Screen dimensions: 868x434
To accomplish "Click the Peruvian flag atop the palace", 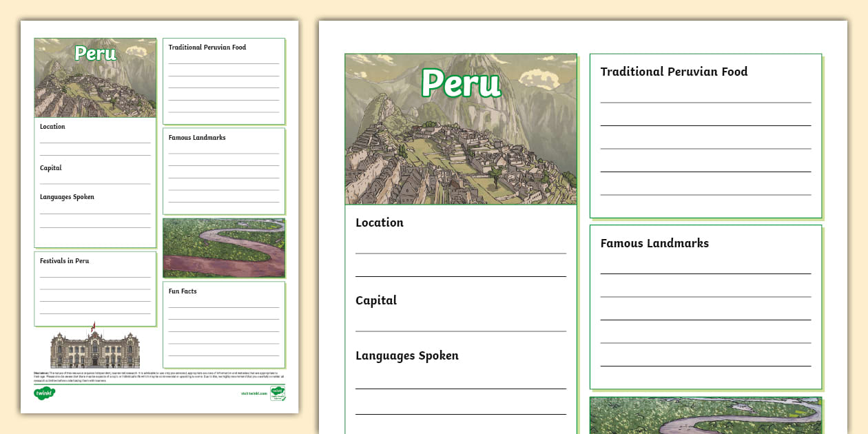I will 94,325.
